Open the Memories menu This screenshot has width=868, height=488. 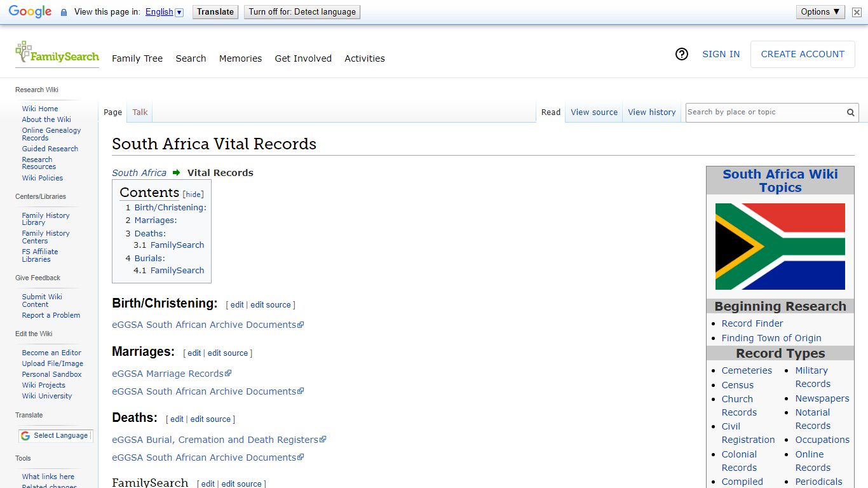(x=240, y=58)
